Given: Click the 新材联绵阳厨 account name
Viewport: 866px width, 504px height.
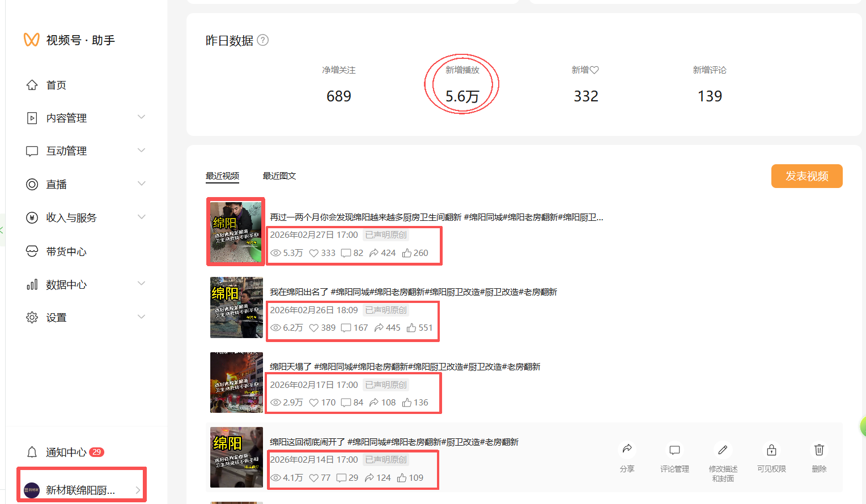Looking at the screenshot, I should (80, 490).
